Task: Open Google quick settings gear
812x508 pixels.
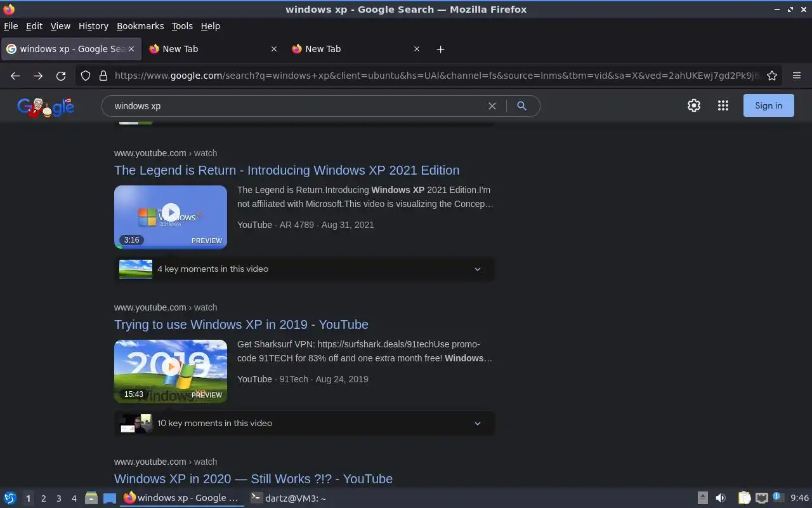Action: click(694, 106)
